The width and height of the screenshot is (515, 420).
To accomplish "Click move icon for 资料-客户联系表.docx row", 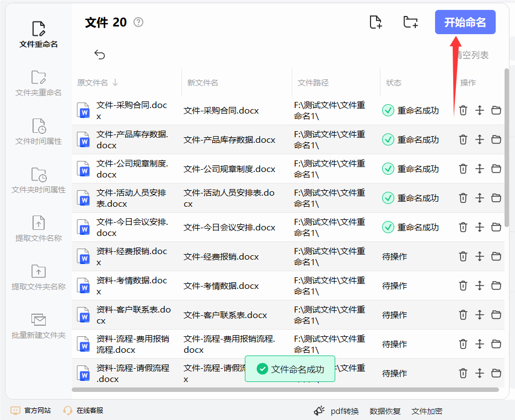I will pyautogui.click(x=480, y=315).
